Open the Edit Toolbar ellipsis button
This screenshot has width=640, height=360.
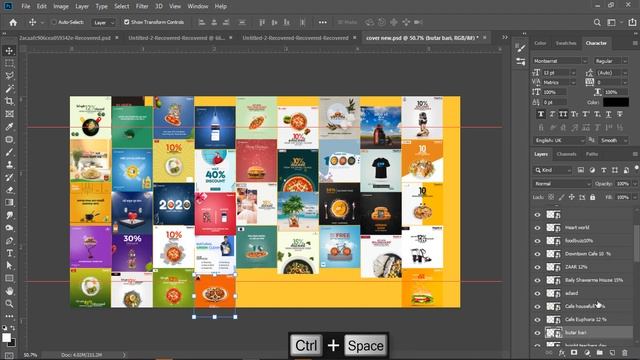[9, 316]
